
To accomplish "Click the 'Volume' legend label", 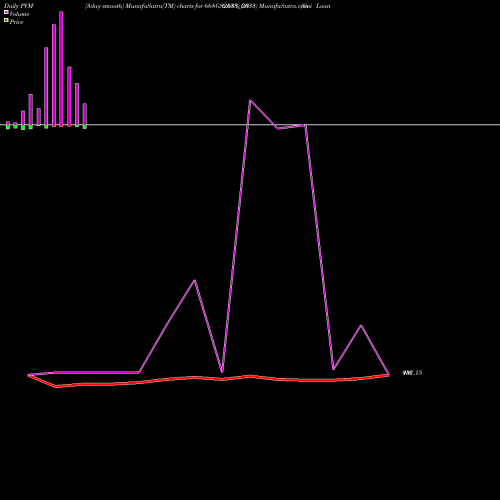I will [19, 14].
